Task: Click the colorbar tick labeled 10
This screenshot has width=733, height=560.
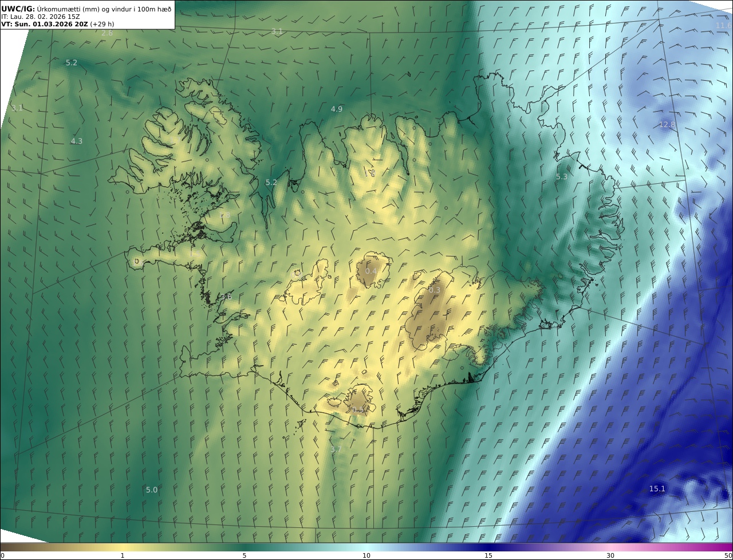Action: [366, 555]
